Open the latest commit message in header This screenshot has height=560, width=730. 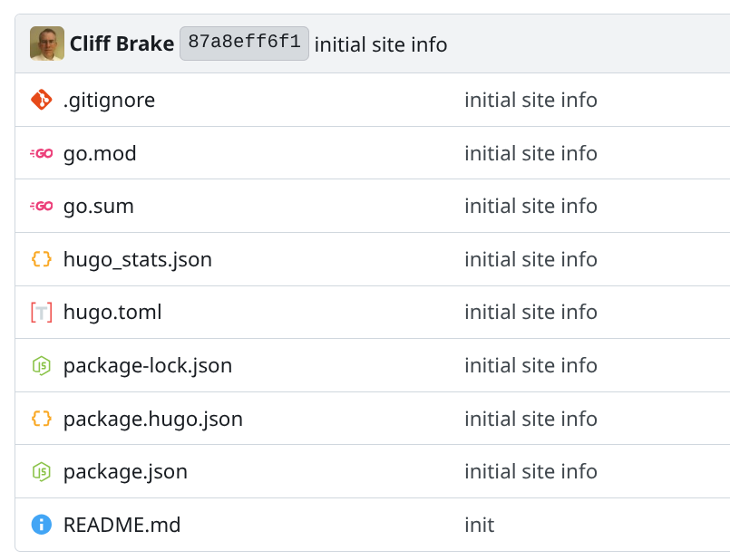point(381,44)
